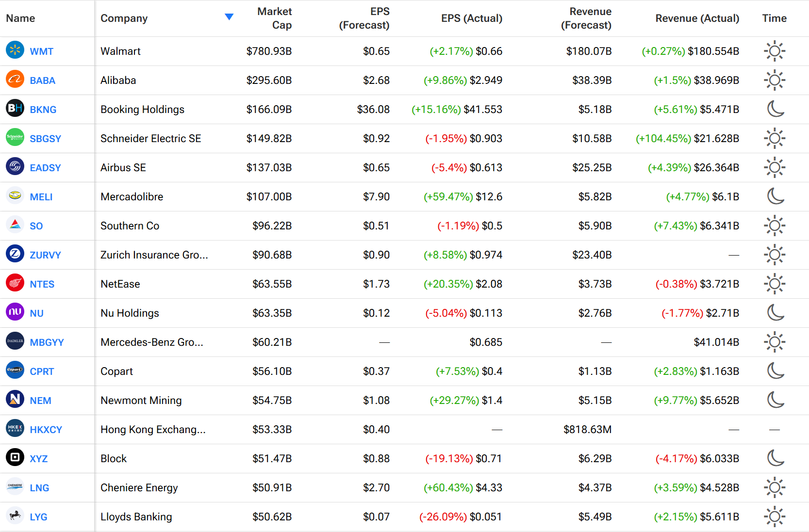809x532 pixels.
Task: Click the Alibaba logo icon
Action: click(x=15, y=79)
